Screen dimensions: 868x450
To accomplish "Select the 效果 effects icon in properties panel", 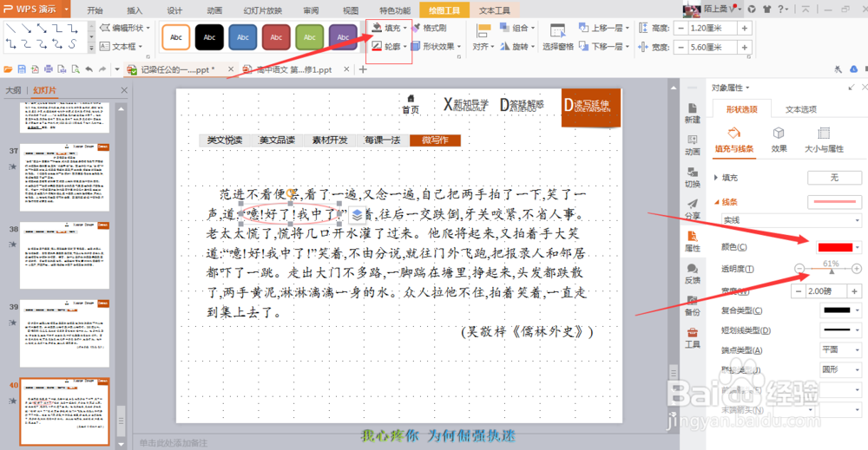I will click(x=779, y=140).
